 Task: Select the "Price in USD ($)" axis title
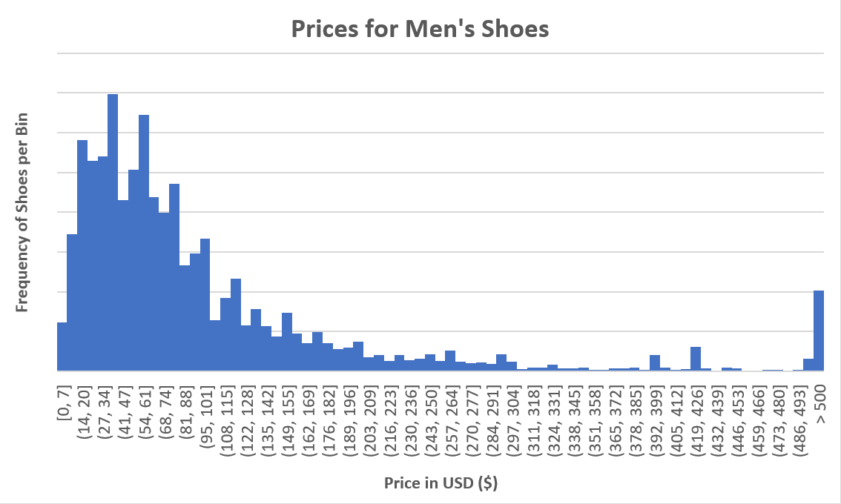441,483
